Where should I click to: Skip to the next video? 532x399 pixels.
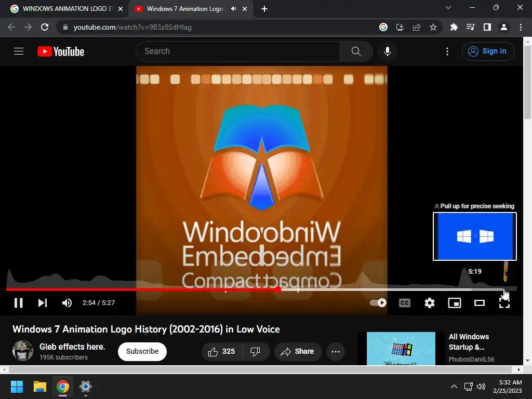click(43, 303)
